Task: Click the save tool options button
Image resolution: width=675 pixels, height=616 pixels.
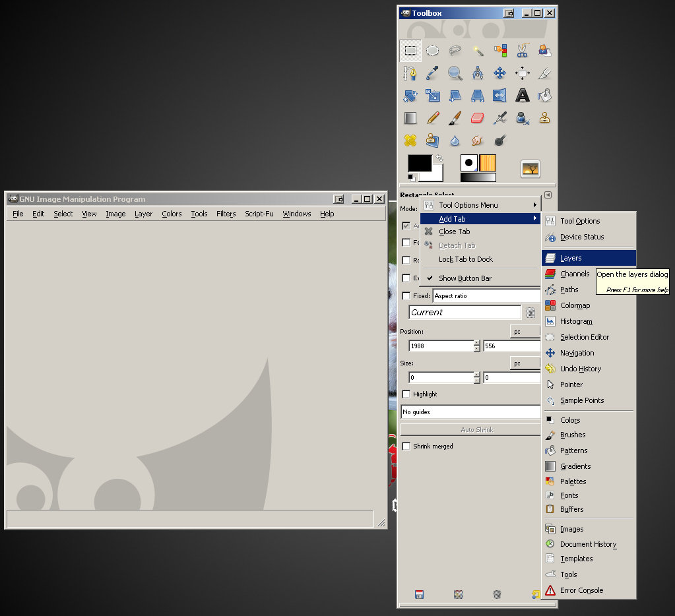Action: [x=419, y=594]
